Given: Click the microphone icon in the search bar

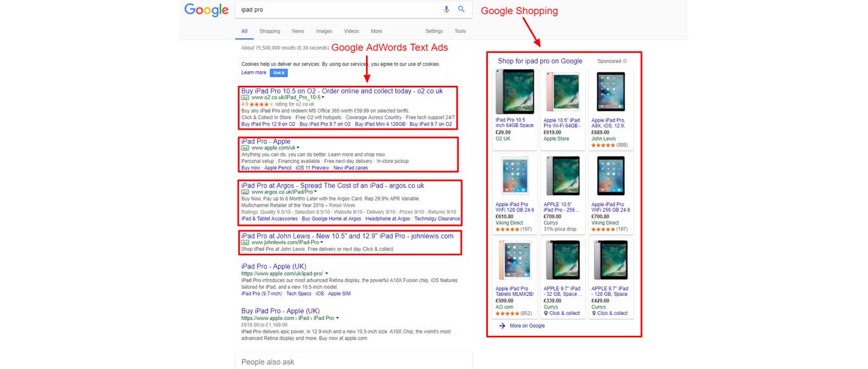Looking at the screenshot, I should click(447, 9).
